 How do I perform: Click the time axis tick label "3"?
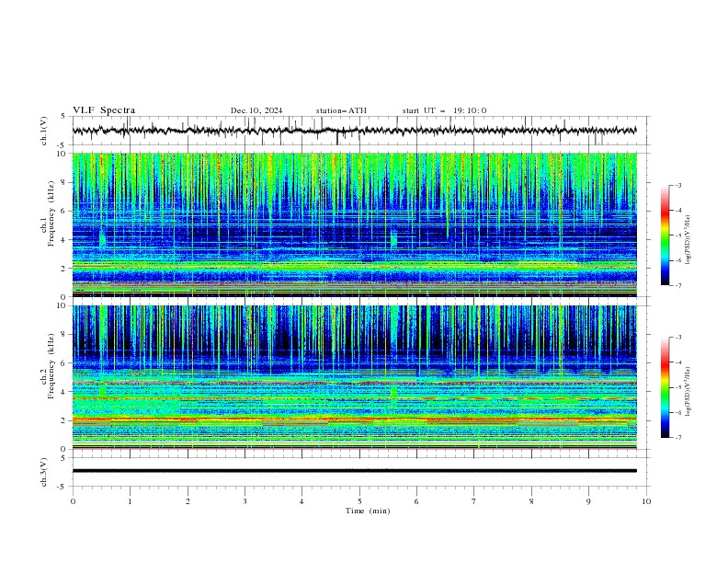(x=245, y=501)
